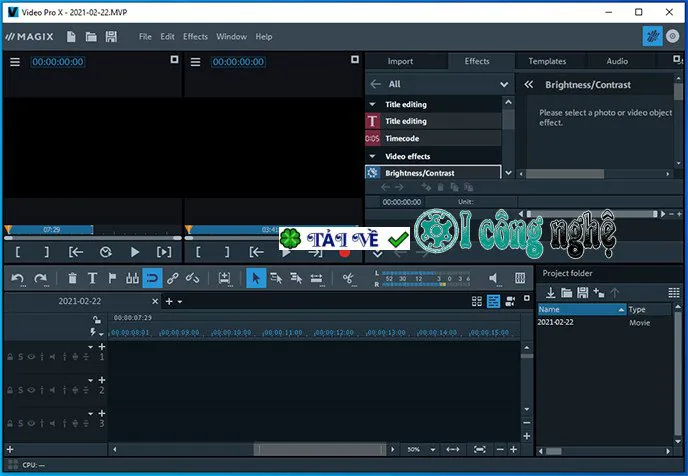Open the title editor with the T icon
This screenshot has width=688, height=476.
[93, 278]
